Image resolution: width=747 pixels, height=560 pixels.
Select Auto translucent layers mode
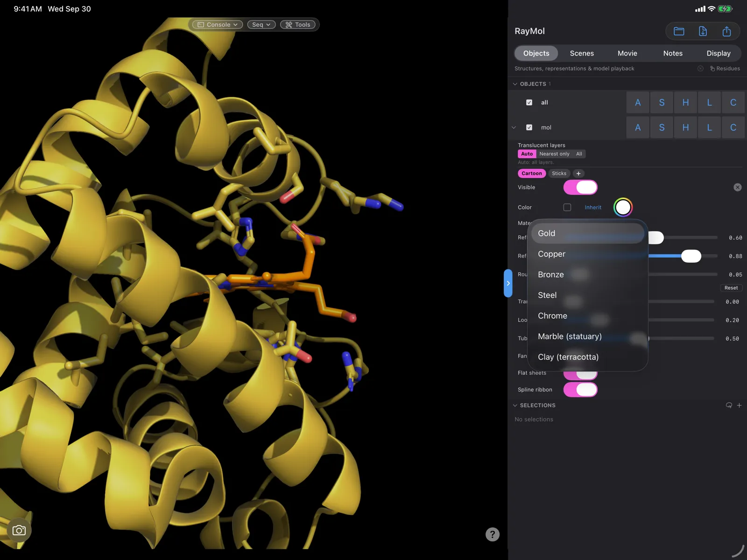pos(527,154)
